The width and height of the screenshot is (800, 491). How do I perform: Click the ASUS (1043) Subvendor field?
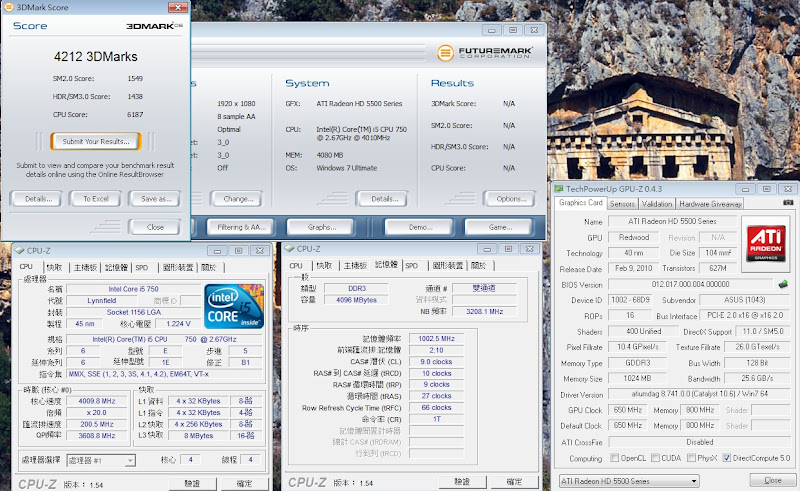tap(744, 300)
